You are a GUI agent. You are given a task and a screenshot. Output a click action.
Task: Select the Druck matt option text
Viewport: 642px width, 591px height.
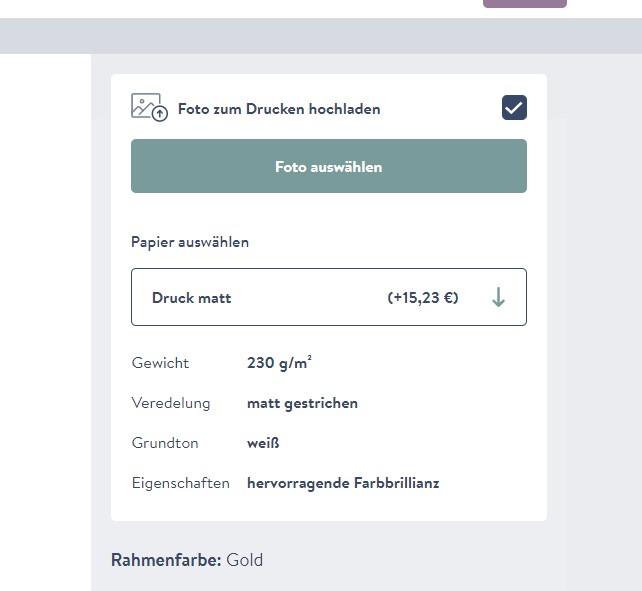click(x=191, y=298)
